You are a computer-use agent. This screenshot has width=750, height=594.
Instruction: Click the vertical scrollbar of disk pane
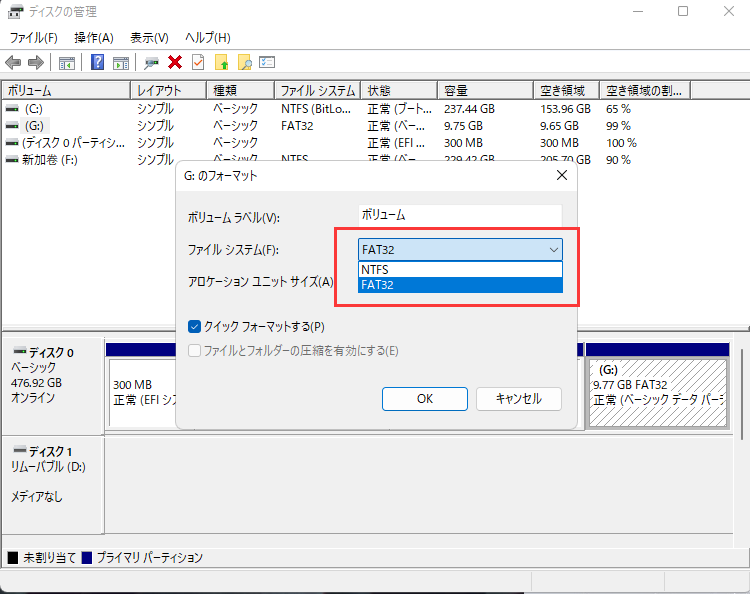[x=741, y=395]
